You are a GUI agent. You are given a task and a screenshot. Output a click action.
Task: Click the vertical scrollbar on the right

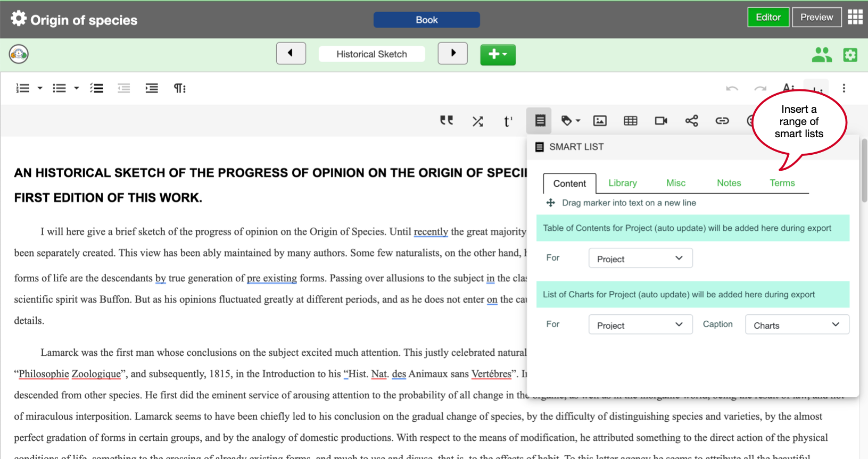(x=864, y=170)
